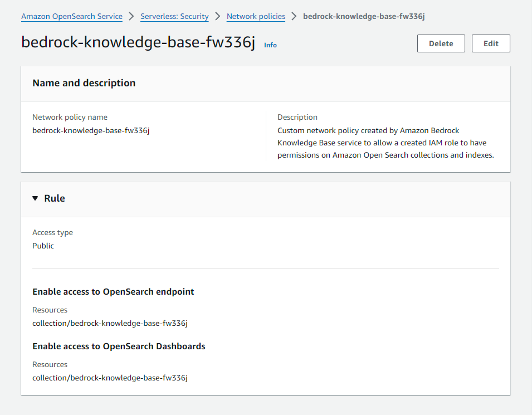
Task: Open the Amazon OpenSearch Service breadcrumb link
Action: pos(71,16)
